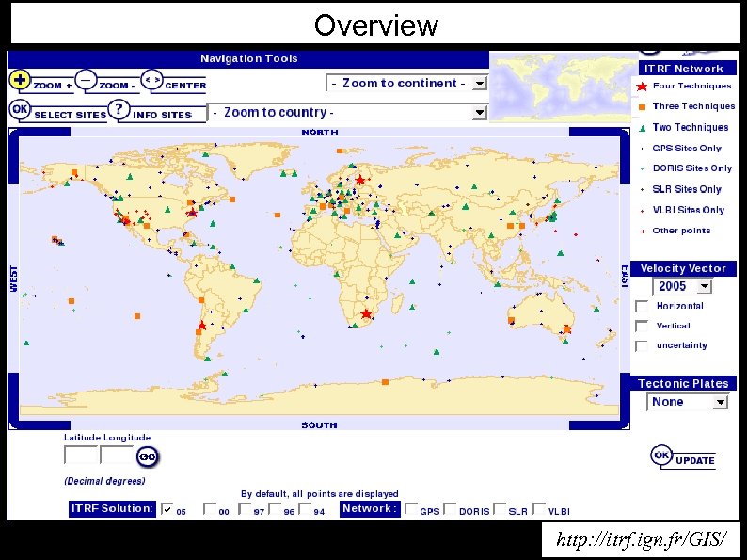
Task: Check the 94 ITRF Solution checkbox
Action: [x=305, y=508]
